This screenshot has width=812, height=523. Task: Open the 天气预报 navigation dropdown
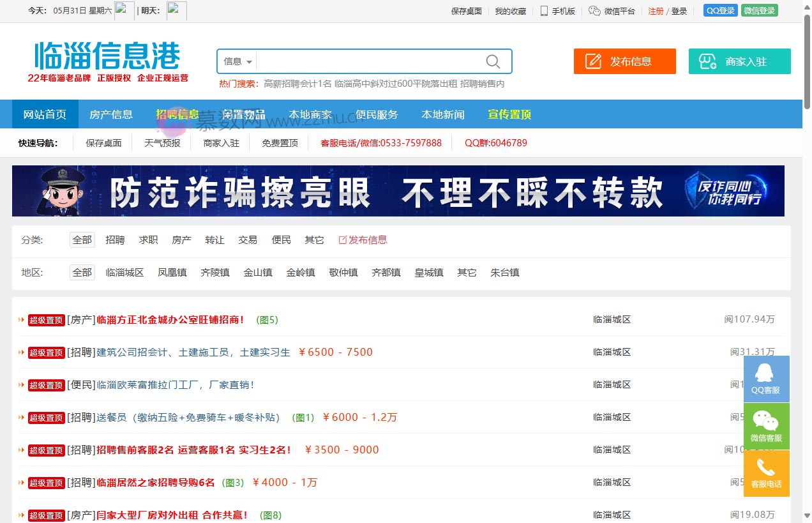162,143
